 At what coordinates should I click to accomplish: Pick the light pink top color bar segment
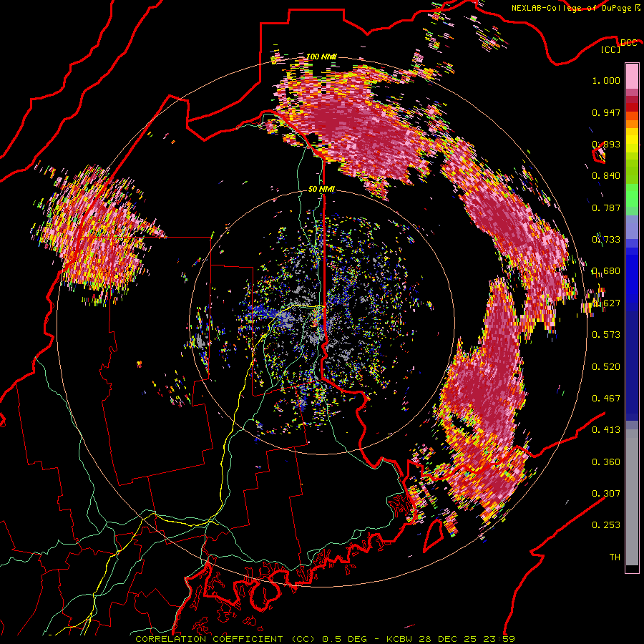coord(632,76)
